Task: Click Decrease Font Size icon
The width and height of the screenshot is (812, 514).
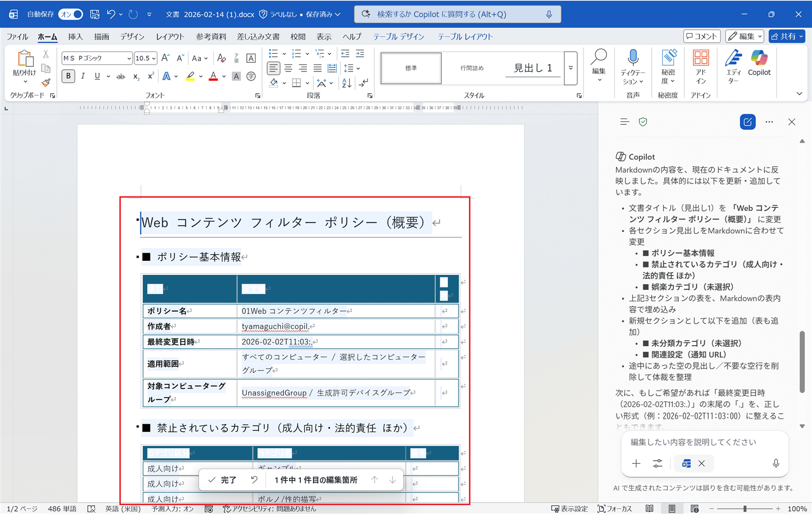Action: pos(180,58)
